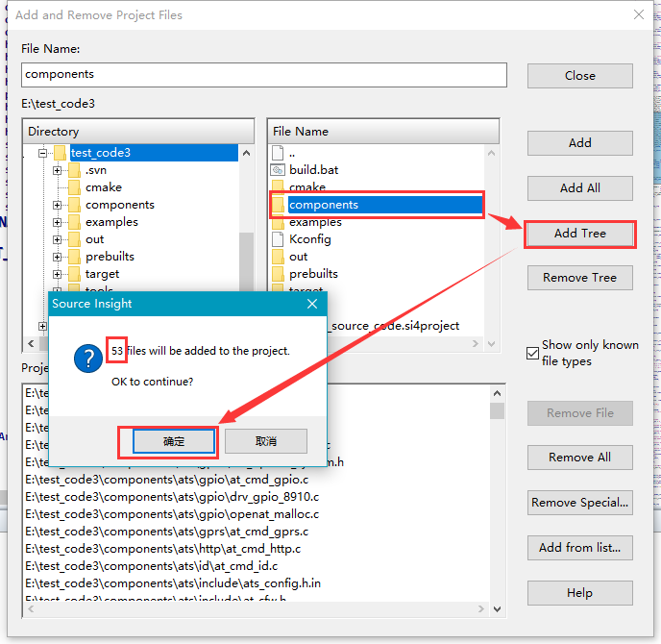Select at_cmd_gprs.c in project files list
The height and width of the screenshot is (644, 661).
(x=167, y=532)
